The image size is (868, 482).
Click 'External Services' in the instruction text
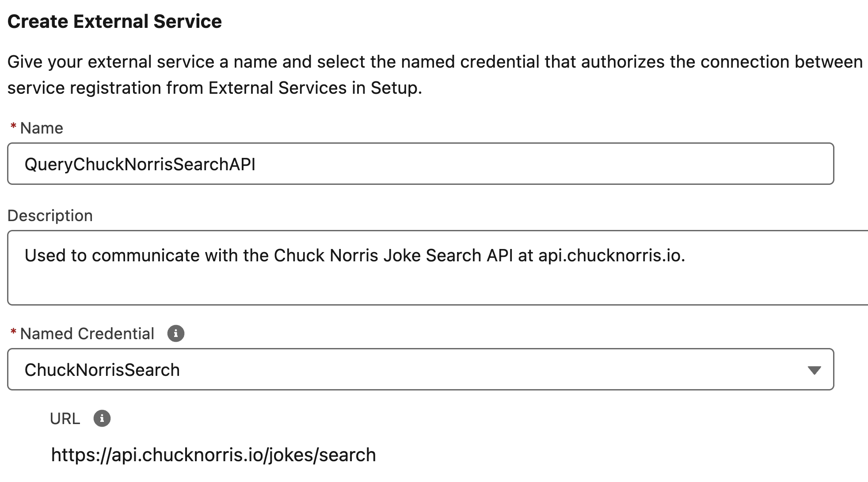coord(277,88)
